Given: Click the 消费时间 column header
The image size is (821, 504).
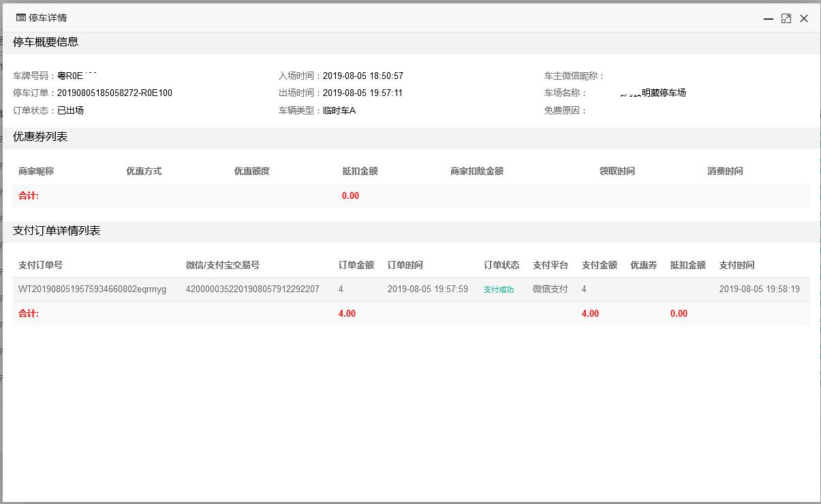Looking at the screenshot, I should [725, 171].
